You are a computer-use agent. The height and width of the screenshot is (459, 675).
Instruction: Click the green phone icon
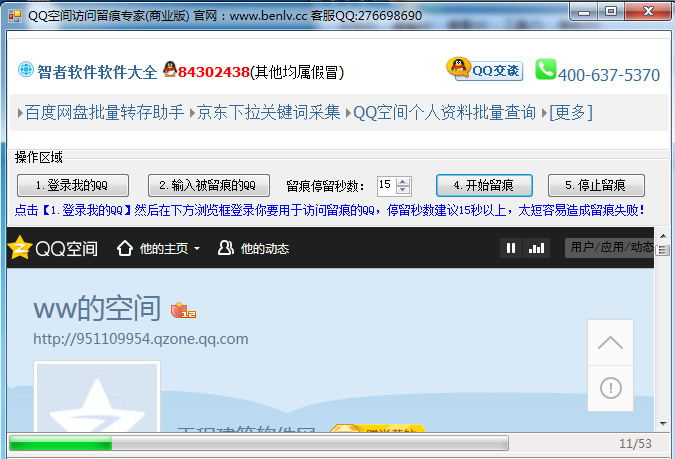click(x=545, y=69)
